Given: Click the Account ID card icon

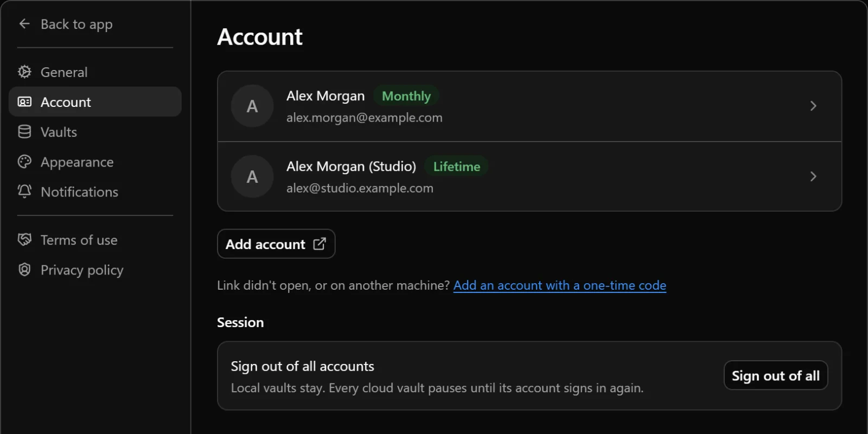Looking at the screenshot, I should (x=24, y=102).
